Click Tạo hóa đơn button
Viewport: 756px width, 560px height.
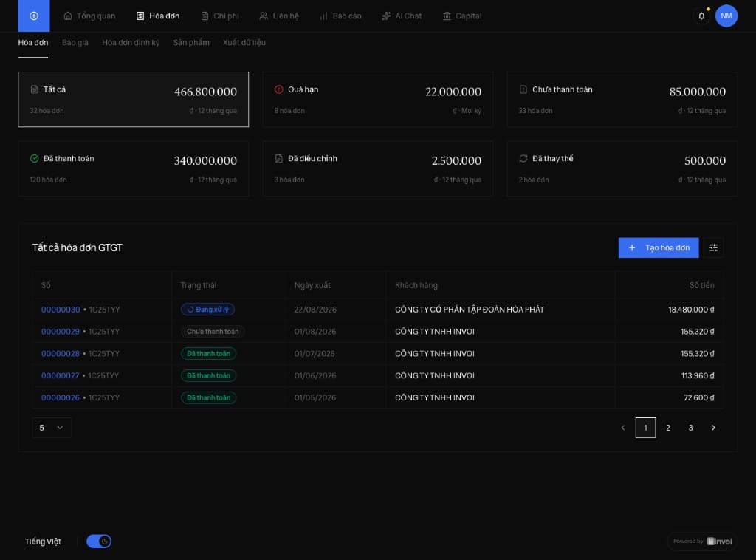(659, 248)
